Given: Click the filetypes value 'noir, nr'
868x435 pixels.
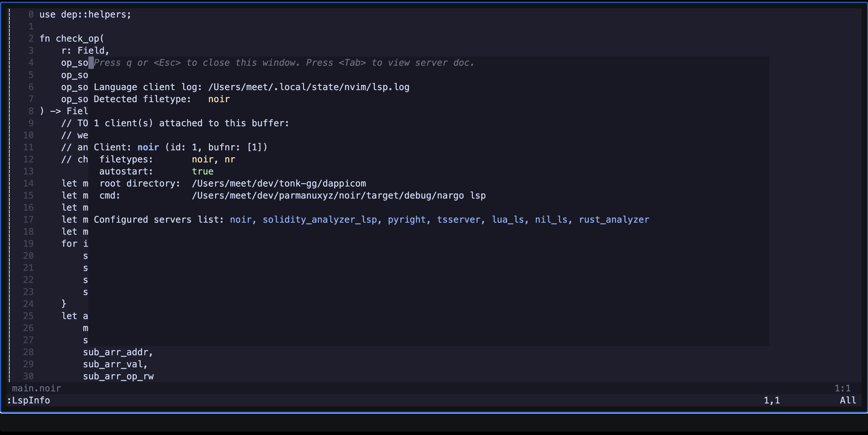Looking at the screenshot, I should coord(214,159).
